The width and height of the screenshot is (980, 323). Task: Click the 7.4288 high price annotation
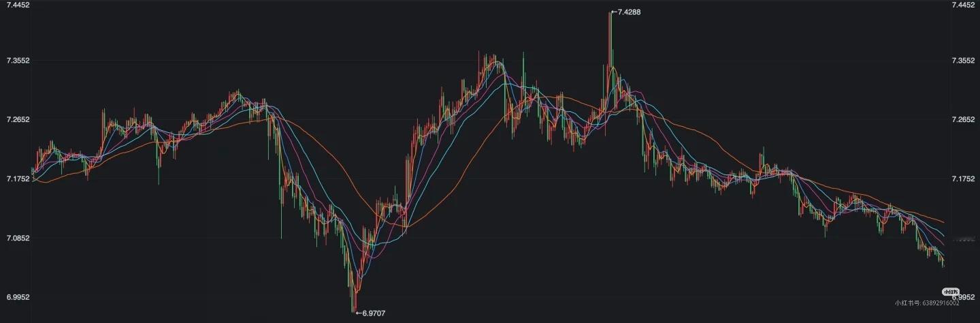[626, 12]
